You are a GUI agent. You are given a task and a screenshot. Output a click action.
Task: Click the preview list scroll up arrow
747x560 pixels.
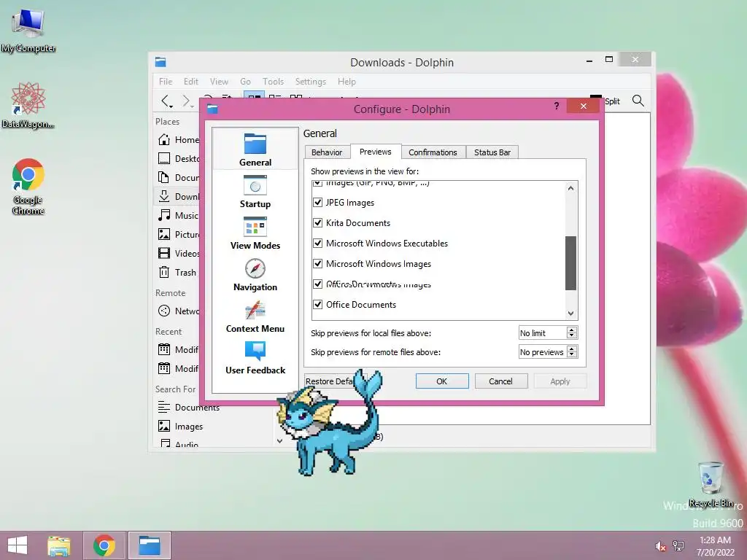pos(570,188)
